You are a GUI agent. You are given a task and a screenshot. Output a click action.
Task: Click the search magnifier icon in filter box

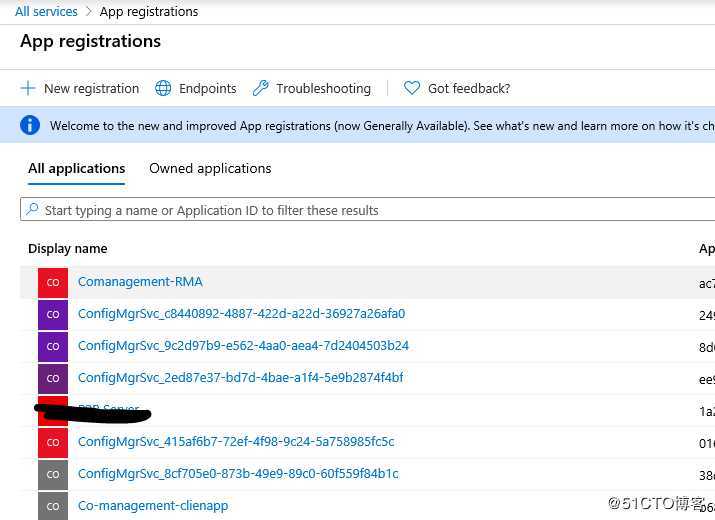(32, 209)
